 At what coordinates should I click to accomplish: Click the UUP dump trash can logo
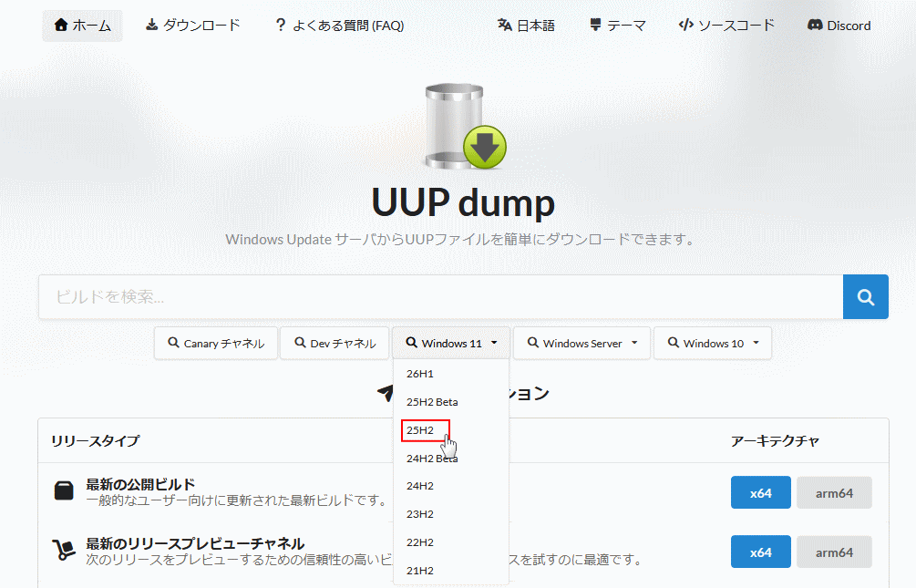(465, 126)
